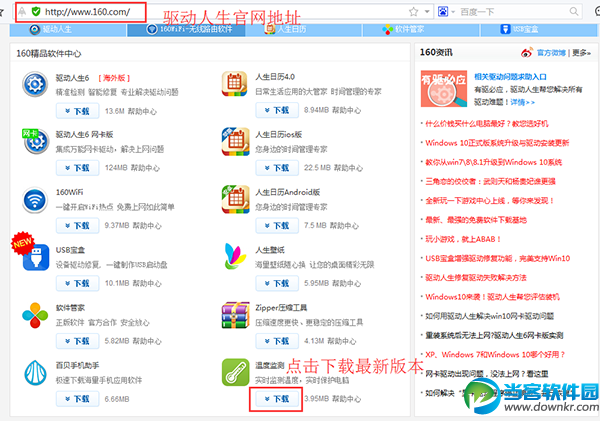Download Zipper压缩工具 (4.13M)
Screen dimensions: 600x421
pyautogui.click(x=277, y=341)
